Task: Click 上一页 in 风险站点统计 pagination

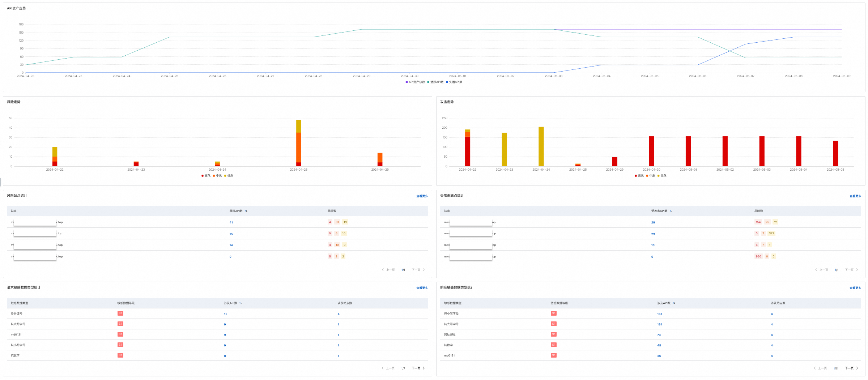Action: (x=388, y=270)
